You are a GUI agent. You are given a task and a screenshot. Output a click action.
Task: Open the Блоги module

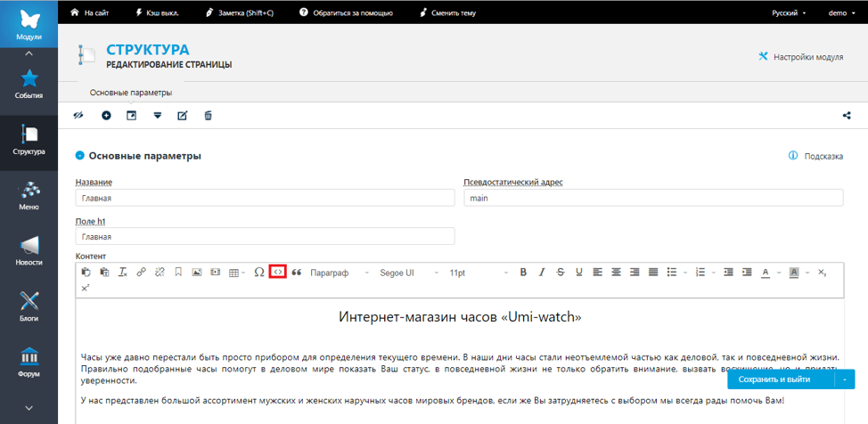(x=29, y=307)
